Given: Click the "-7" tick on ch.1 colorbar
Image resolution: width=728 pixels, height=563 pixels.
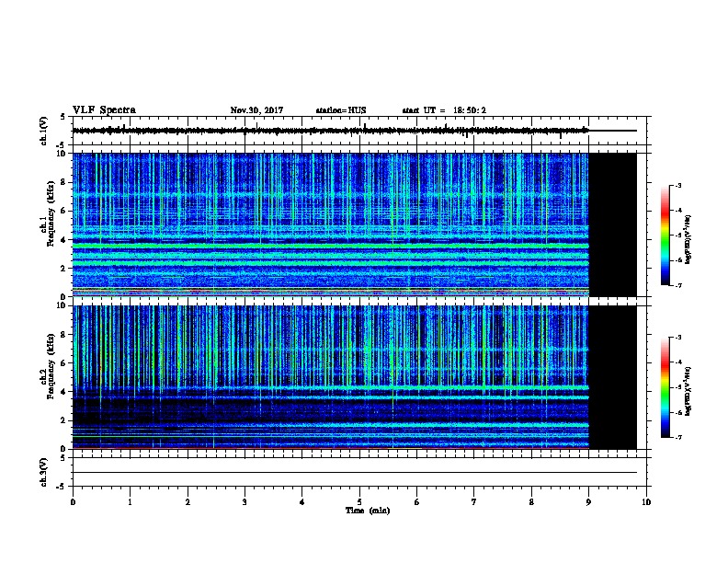Looking at the screenshot, I should click(x=677, y=285).
